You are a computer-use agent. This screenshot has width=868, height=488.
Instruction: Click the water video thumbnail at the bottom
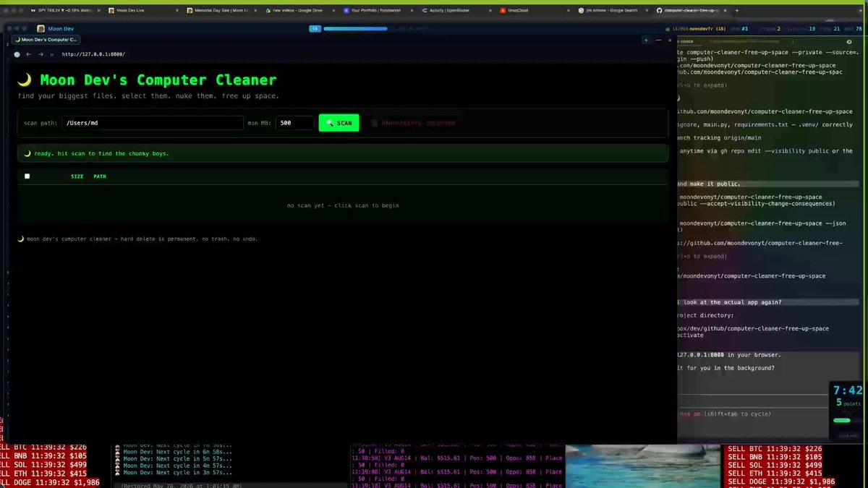coord(643,466)
